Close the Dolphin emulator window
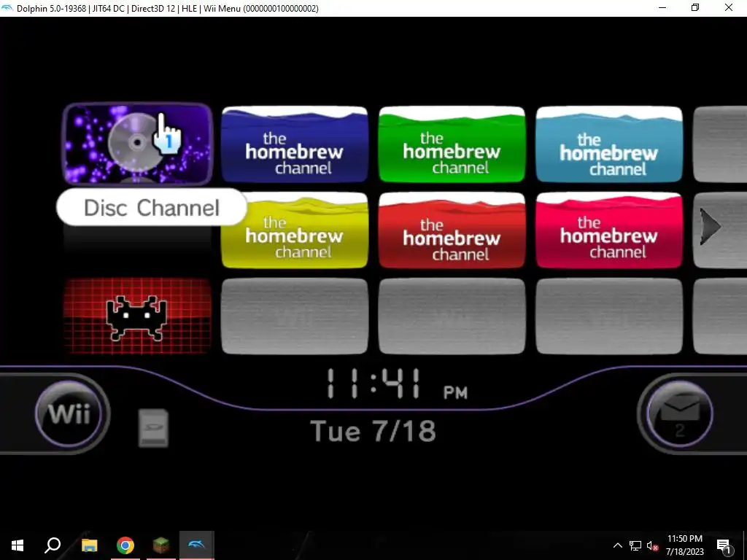Image resolution: width=747 pixels, height=560 pixels. click(x=729, y=7)
